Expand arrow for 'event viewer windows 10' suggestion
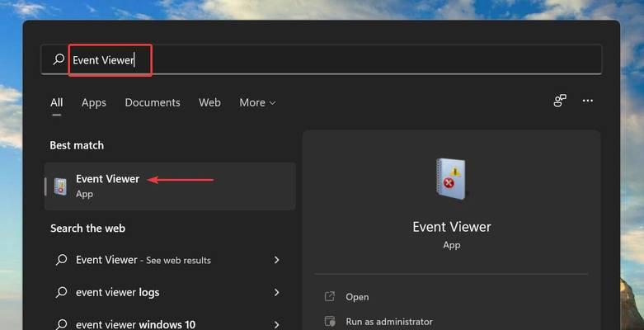 [x=277, y=325]
